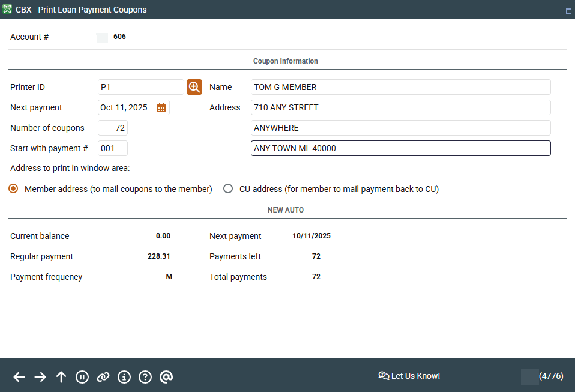The image size is (575, 392).
Task: Click the pause icon in bottom toolbar
Action: pos(82,376)
